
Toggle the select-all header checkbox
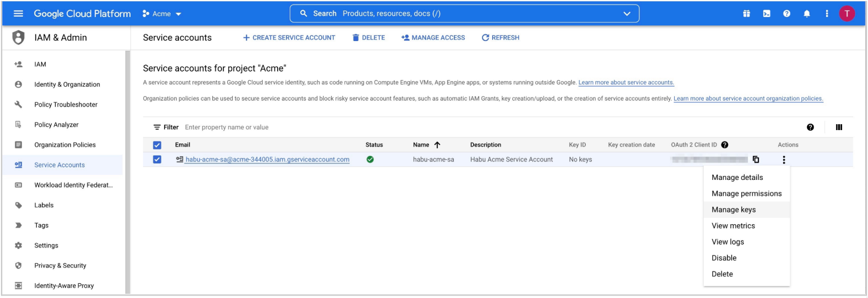click(157, 145)
